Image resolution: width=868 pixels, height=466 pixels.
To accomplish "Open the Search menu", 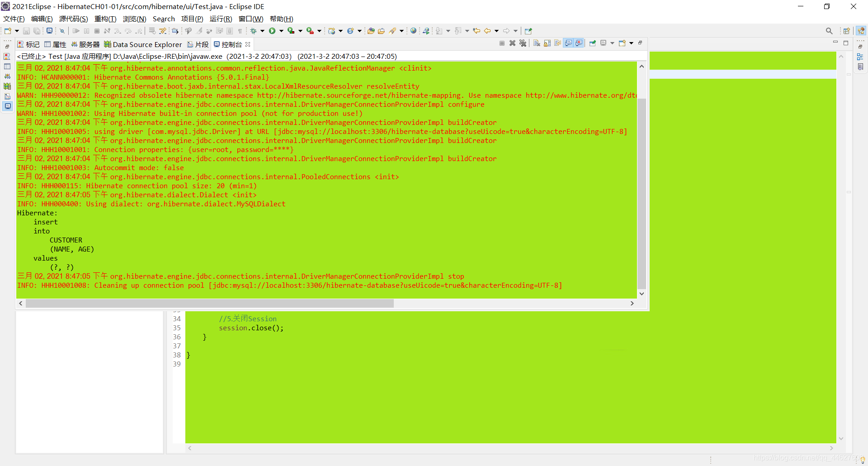I will pos(164,19).
